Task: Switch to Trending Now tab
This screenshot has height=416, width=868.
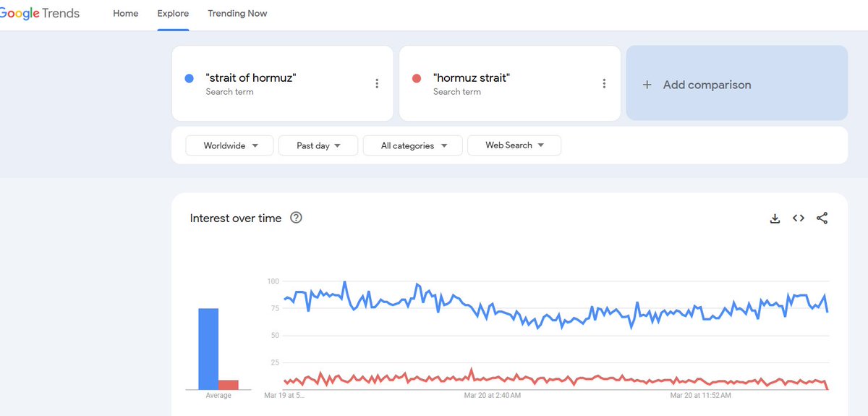Action: pyautogui.click(x=237, y=14)
